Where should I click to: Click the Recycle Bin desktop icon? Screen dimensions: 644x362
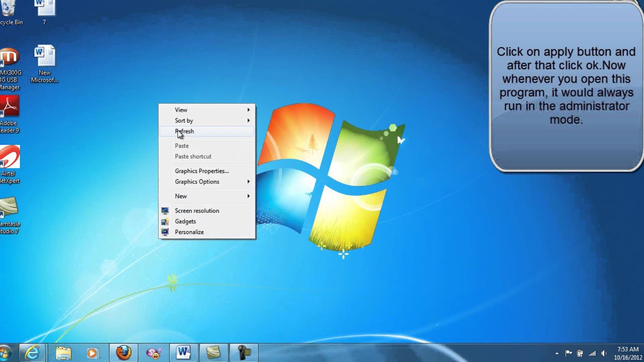pyautogui.click(x=10, y=13)
